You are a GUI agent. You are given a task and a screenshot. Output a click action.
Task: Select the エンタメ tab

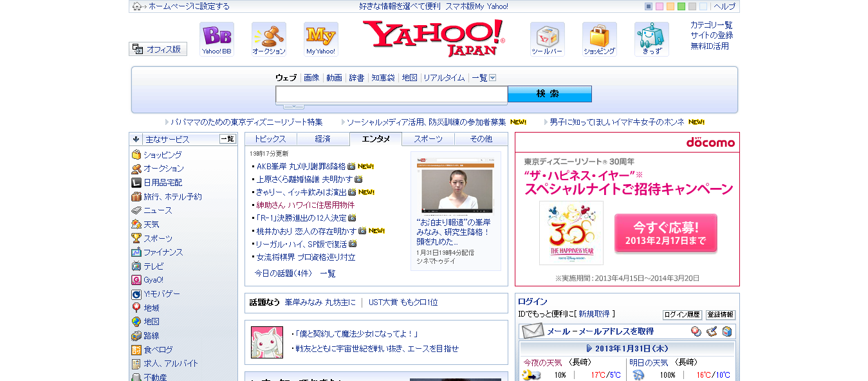click(x=376, y=139)
